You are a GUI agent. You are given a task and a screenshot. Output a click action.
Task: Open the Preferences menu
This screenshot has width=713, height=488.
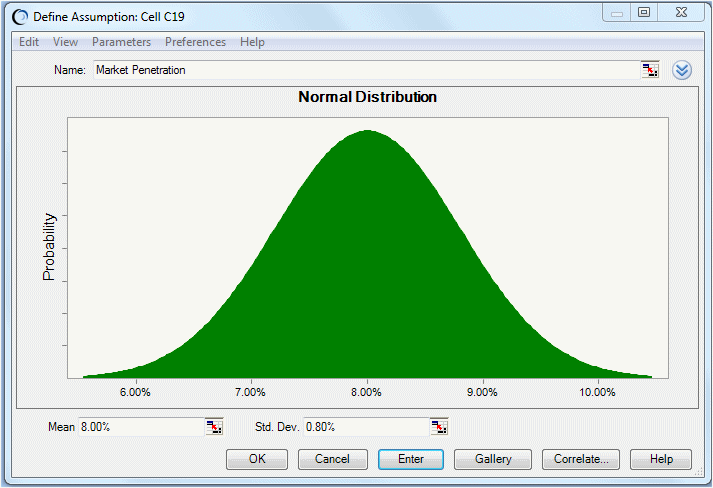[195, 42]
